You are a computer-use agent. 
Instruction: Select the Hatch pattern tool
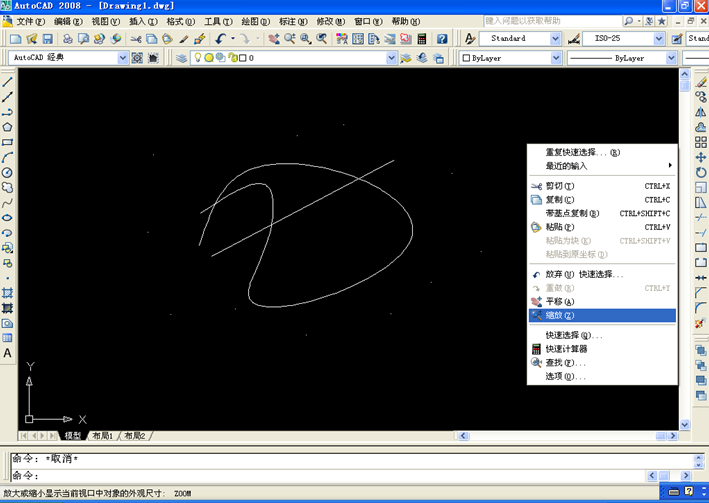7,293
